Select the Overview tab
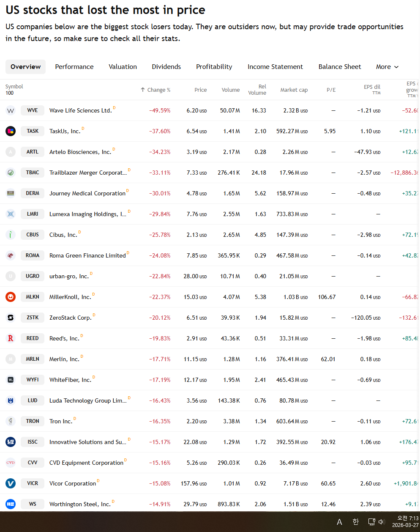The image size is (420, 532). pyautogui.click(x=25, y=67)
